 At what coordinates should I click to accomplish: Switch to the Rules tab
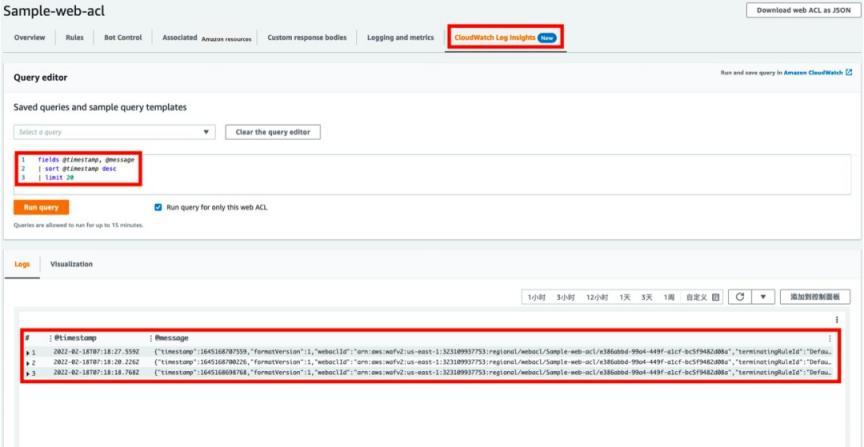pyautogui.click(x=74, y=37)
